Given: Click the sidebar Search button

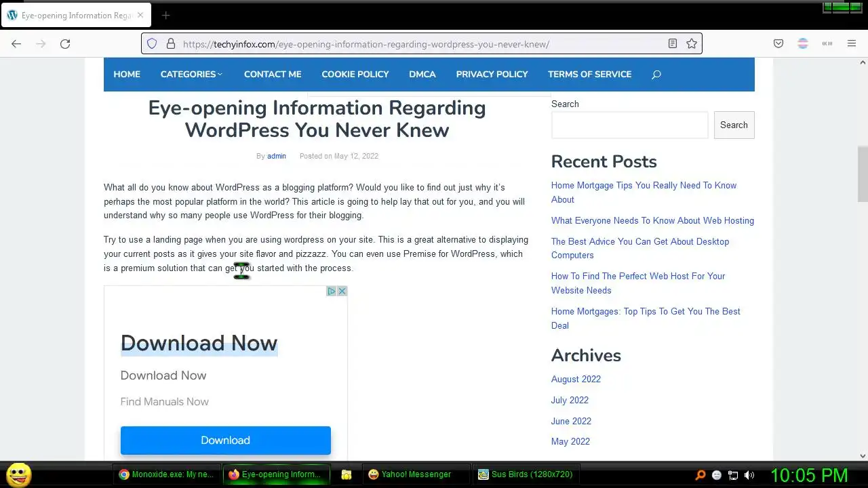Looking at the screenshot, I should (x=734, y=125).
